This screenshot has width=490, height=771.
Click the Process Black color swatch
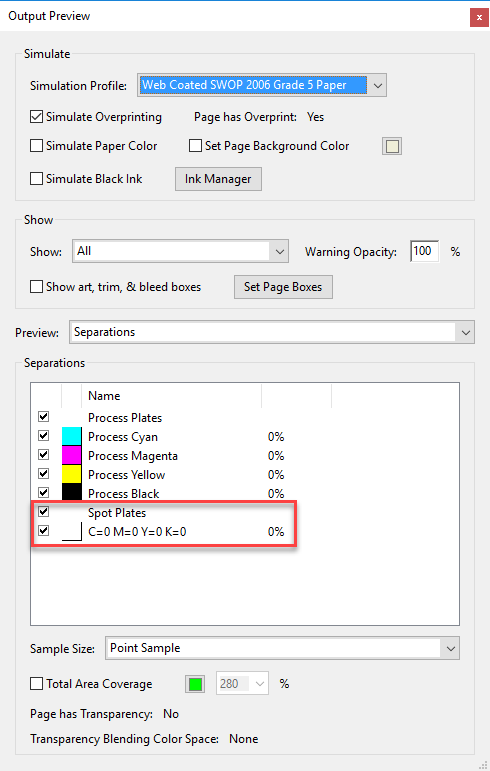[x=71, y=493]
